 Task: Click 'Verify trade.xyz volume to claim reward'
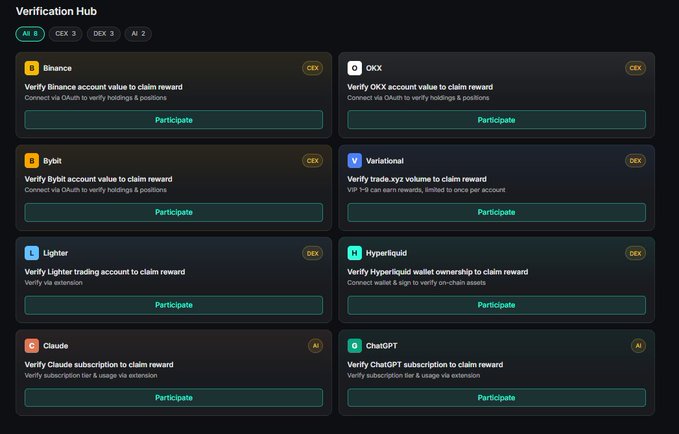click(417, 179)
